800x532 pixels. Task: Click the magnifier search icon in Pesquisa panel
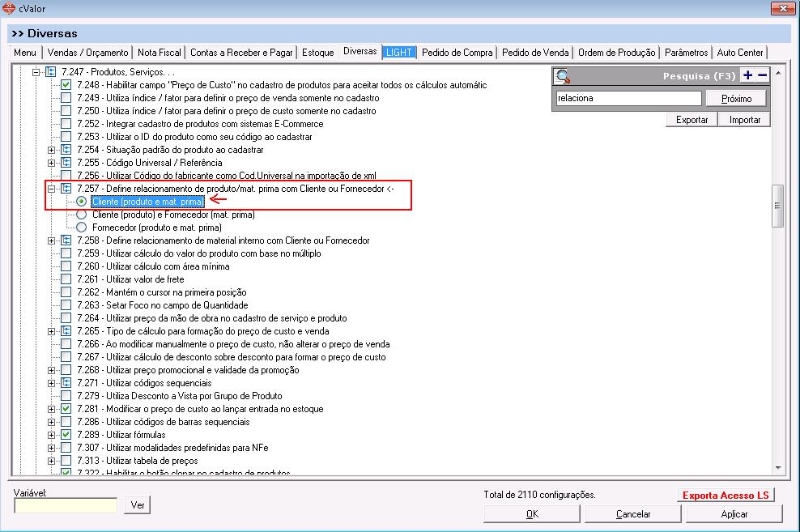563,76
